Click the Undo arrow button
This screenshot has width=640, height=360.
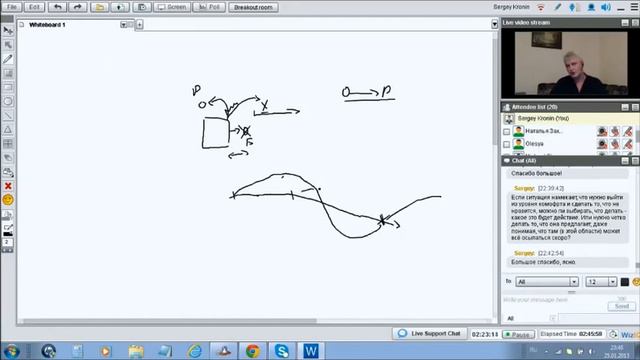(x=58, y=7)
